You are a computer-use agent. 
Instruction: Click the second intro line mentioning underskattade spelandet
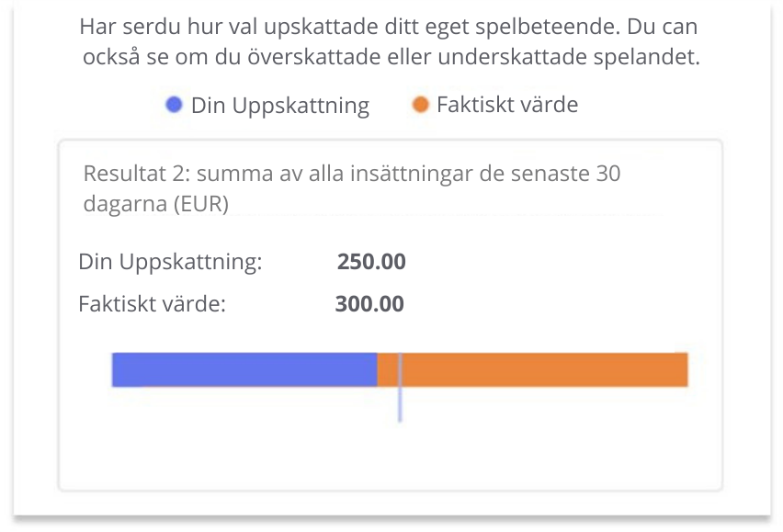(x=391, y=56)
